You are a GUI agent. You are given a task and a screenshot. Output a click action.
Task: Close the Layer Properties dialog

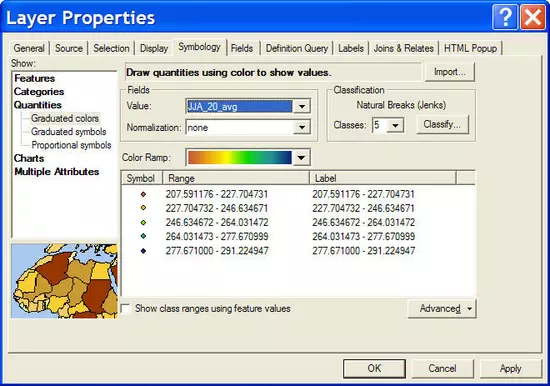pyautogui.click(x=533, y=17)
